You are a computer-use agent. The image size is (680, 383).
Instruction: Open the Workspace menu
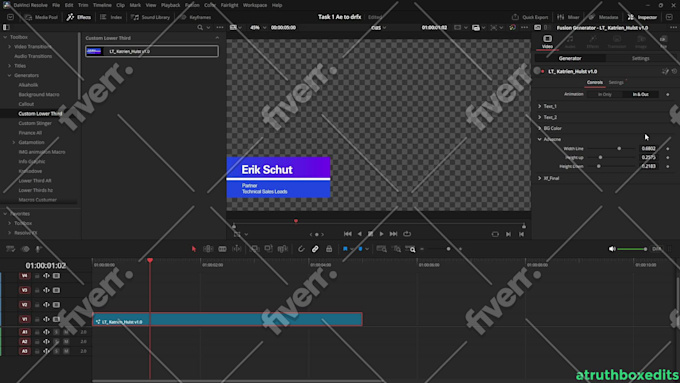(x=255, y=5)
